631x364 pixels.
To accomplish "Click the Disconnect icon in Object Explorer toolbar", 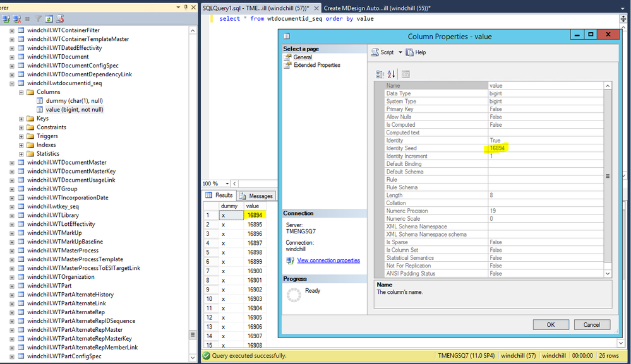I will pyautogui.click(x=17, y=20).
